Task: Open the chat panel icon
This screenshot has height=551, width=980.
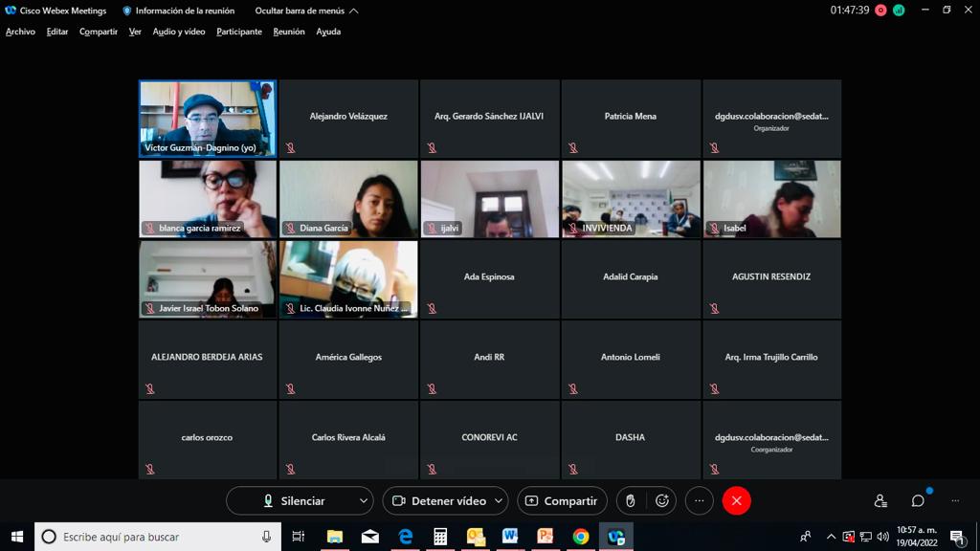Action: (x=918, y=501)
